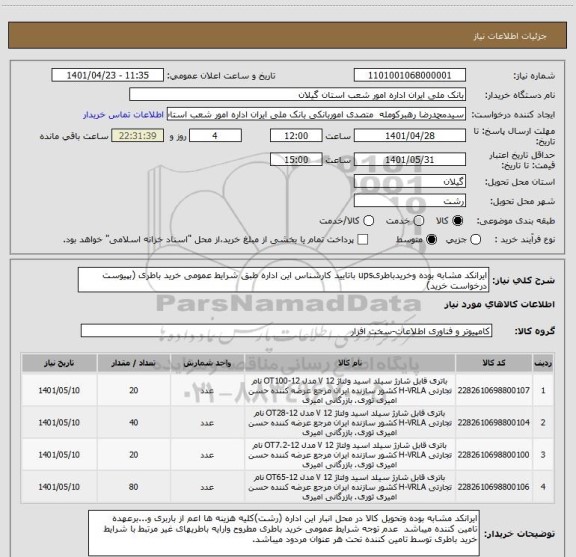The height and width of the screenshot is (557, 576).
Task: Click the request creator name field
Action: point(316,114)
